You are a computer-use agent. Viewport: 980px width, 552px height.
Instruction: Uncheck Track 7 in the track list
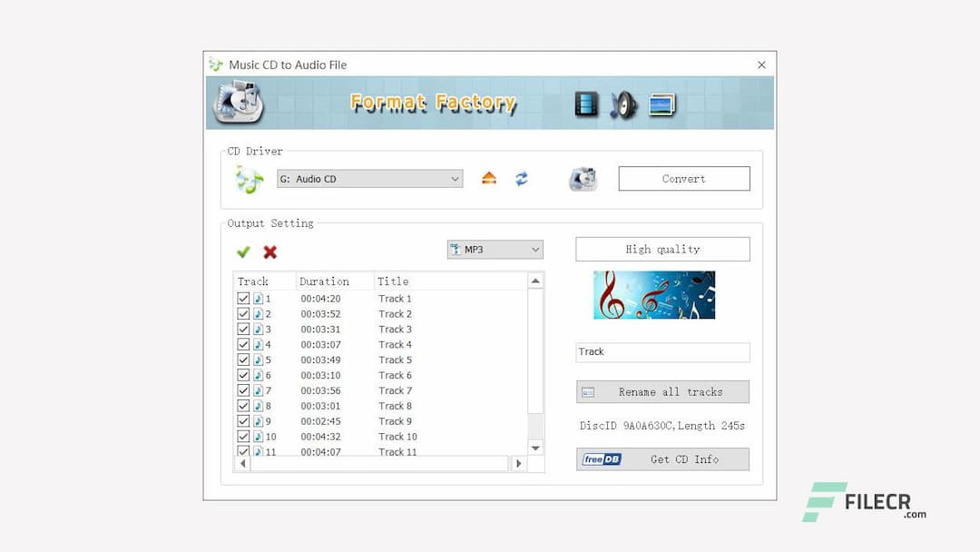pyautogui.click(x=243, y=390)
